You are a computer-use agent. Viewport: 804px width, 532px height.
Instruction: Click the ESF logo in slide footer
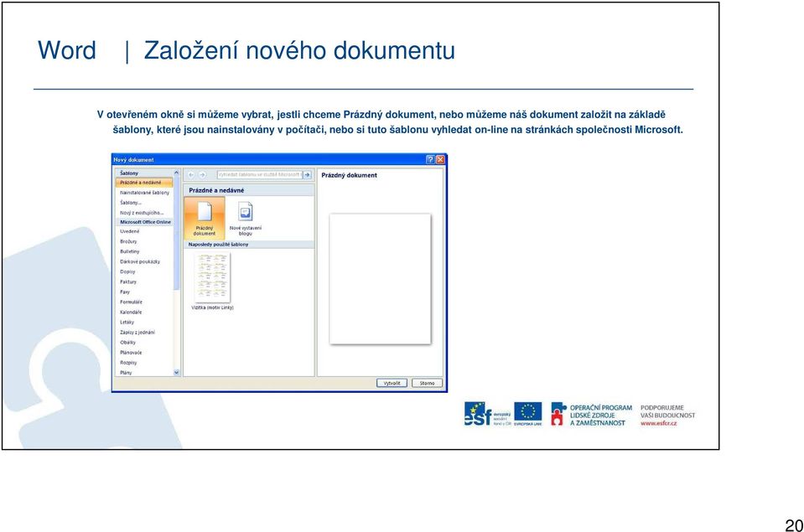(x=487, y=414)
